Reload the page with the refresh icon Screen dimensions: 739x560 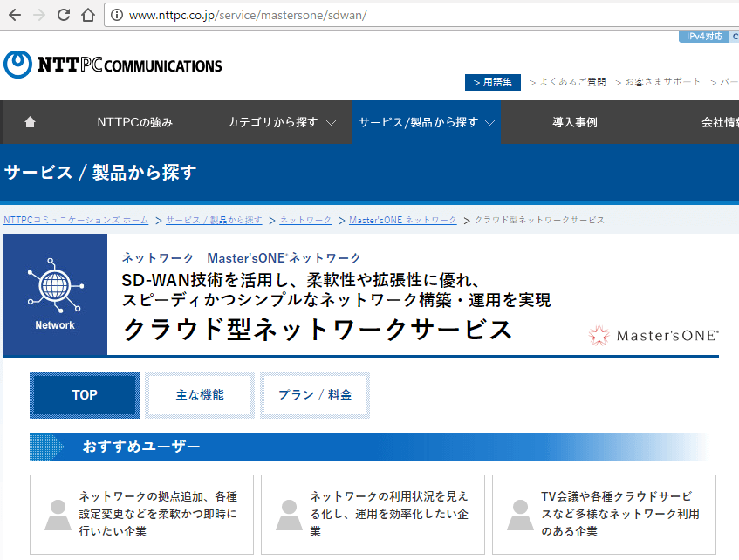point(64,15)
